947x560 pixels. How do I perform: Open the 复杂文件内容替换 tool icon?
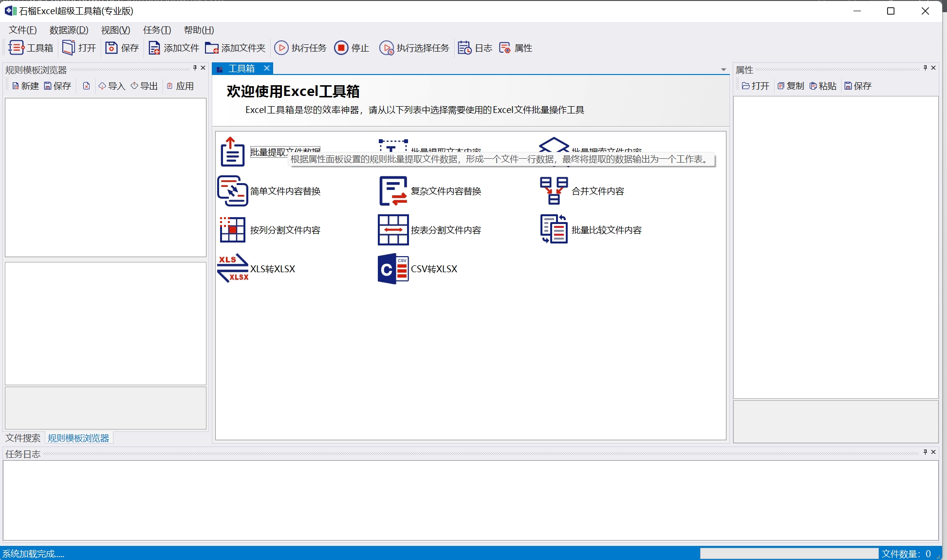click(x=393, y=191)
